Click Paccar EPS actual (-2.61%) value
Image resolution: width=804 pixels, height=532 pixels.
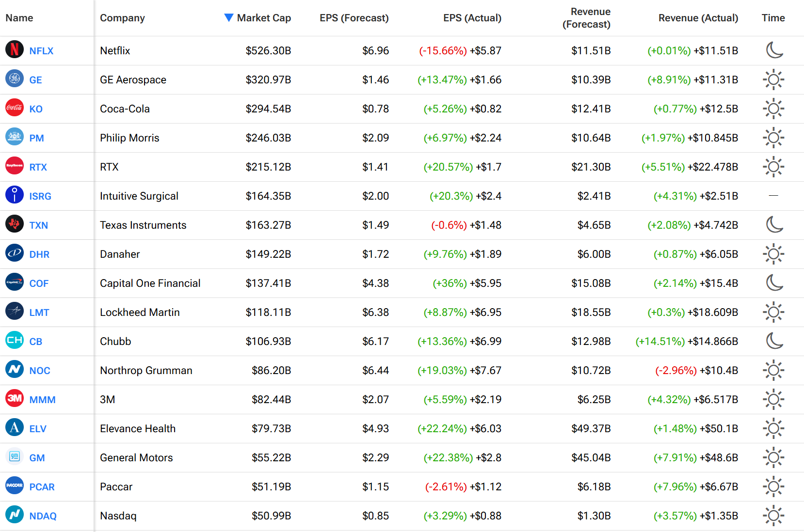[x=446, y=487]
